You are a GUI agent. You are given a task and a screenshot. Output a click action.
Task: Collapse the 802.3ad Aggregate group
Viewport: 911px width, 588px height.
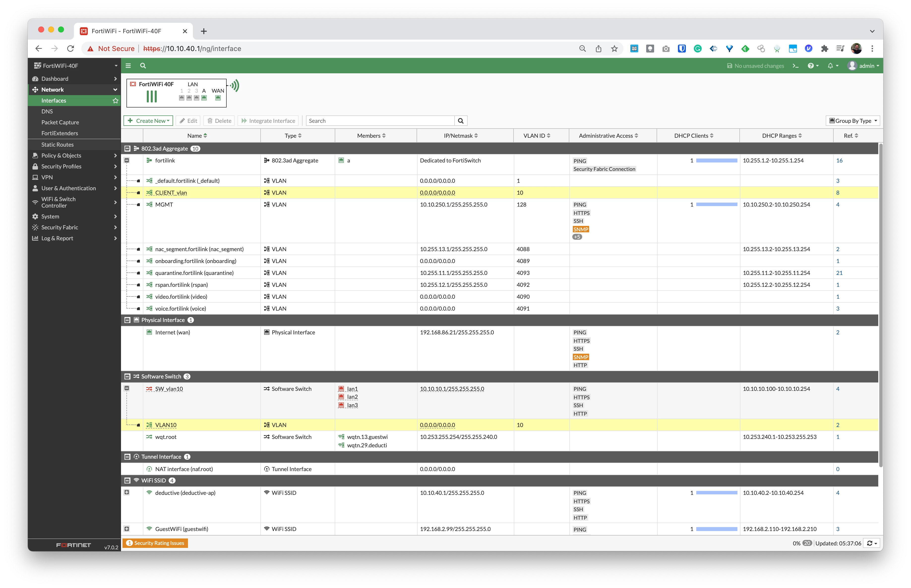[127, 149]
